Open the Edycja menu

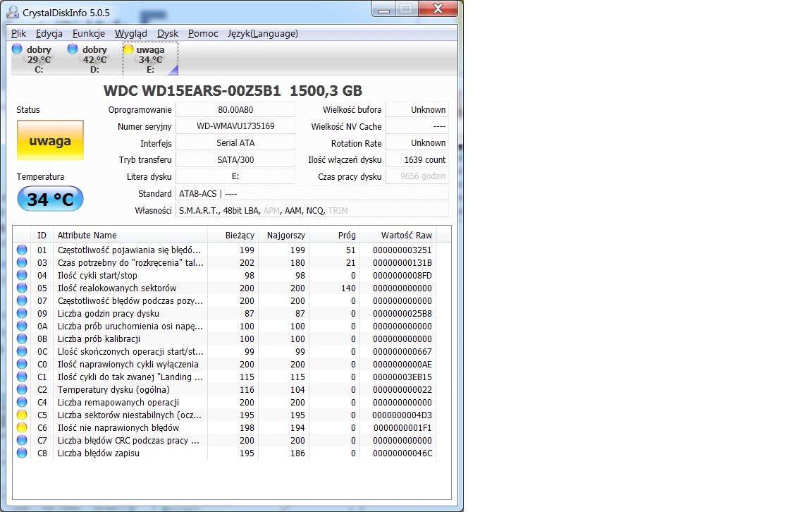click(x=49, y=33)
